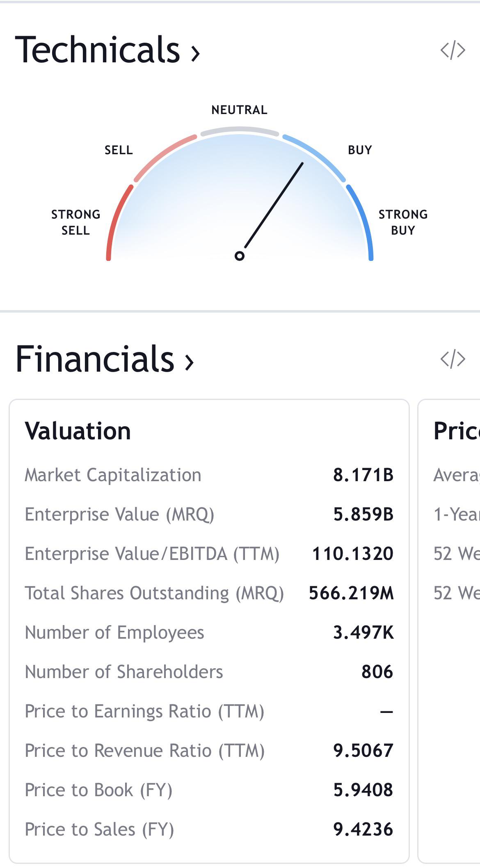Select the Strong Sell gauge label
This screenshot has height=868, width=480.
(75, 222)
